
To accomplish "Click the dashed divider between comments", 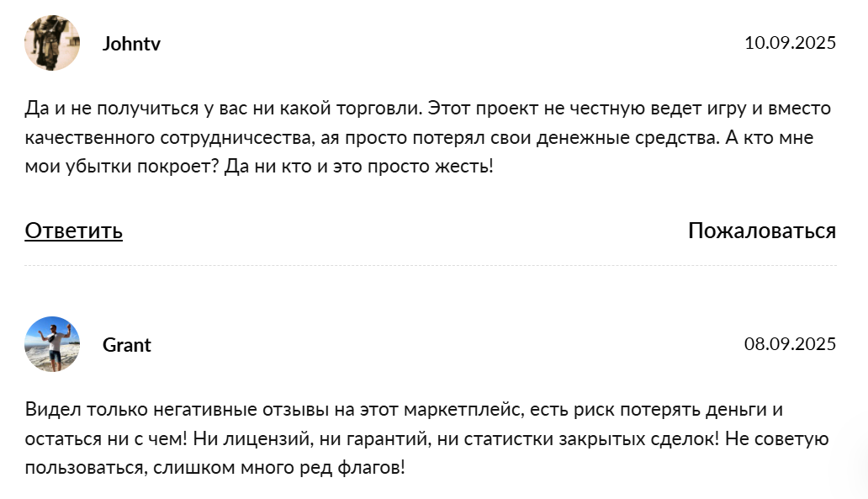I will [x=431, y=266].
